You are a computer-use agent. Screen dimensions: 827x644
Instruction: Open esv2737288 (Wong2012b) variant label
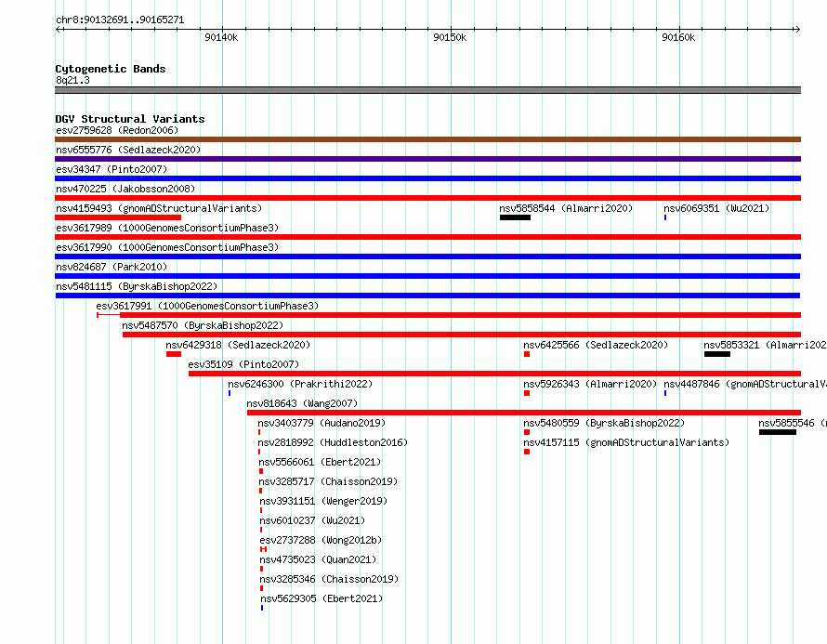pyautogui.click(x=321, y=540)
